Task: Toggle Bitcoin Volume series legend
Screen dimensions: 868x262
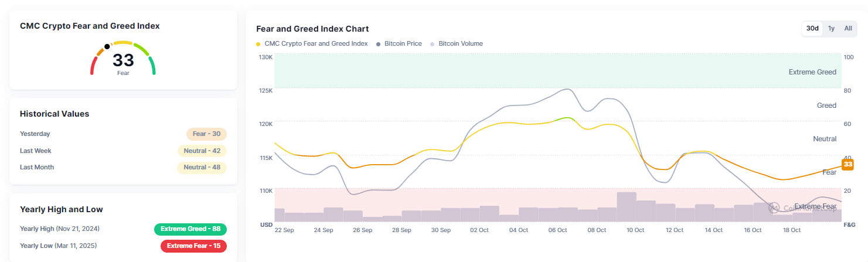Action: [461, 44]
